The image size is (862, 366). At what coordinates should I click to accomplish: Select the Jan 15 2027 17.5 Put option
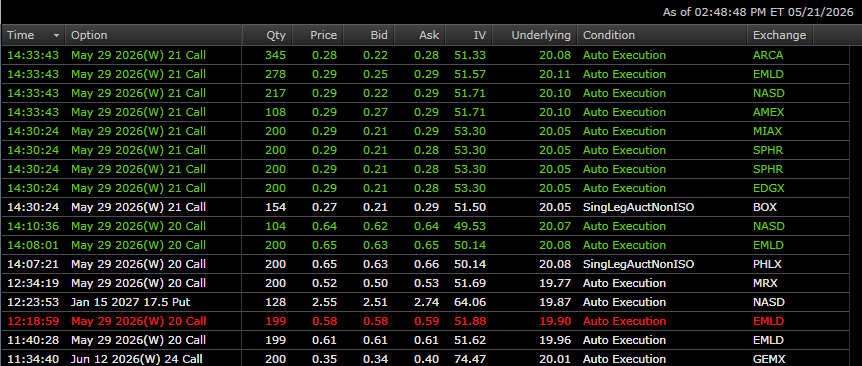point(131,302)
